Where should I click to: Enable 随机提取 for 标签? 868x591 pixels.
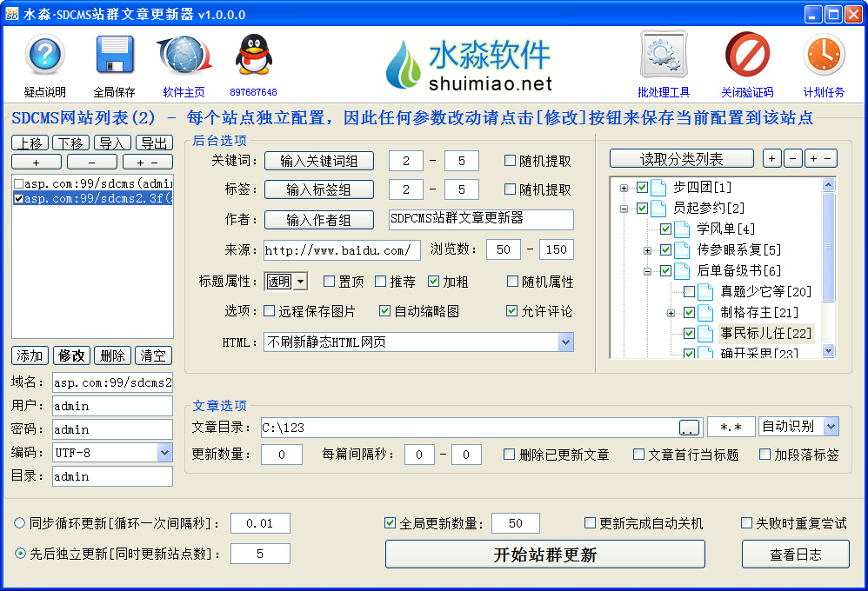[x=510, y=189]
